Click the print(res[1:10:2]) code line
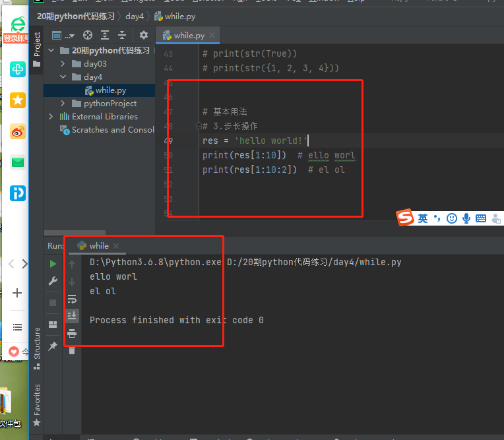504x440 pixels. [249, 170]
